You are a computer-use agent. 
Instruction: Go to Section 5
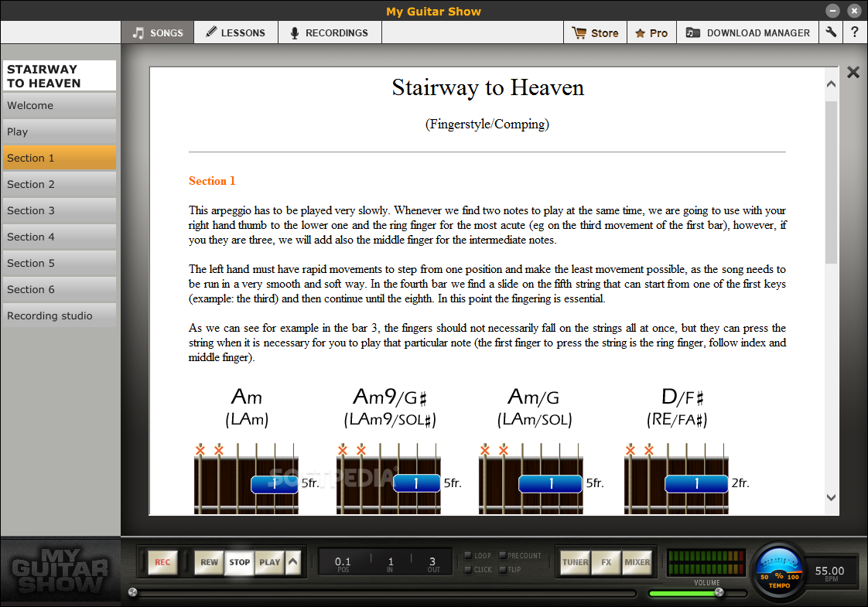click(60, 263)
